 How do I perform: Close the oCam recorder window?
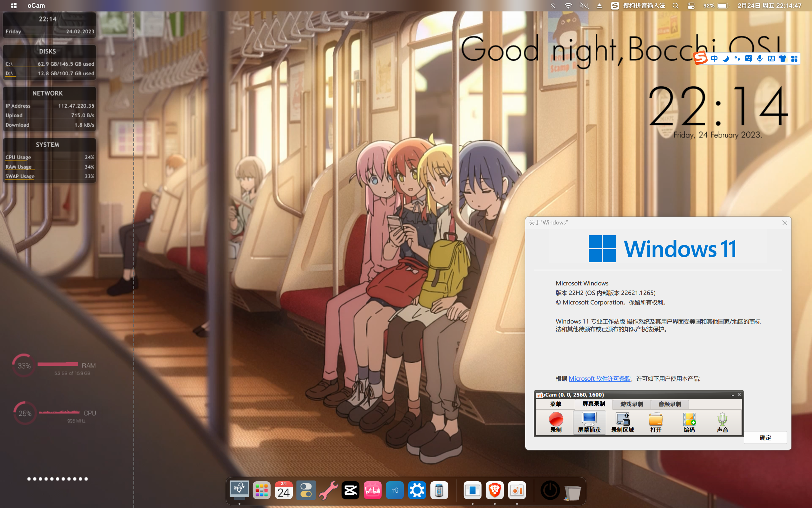tap(739, 395)
